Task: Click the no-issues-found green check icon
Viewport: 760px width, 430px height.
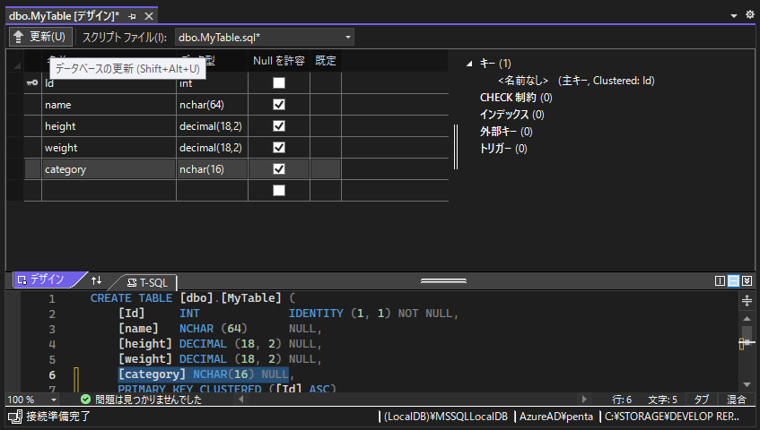Action: coord(86,399)
